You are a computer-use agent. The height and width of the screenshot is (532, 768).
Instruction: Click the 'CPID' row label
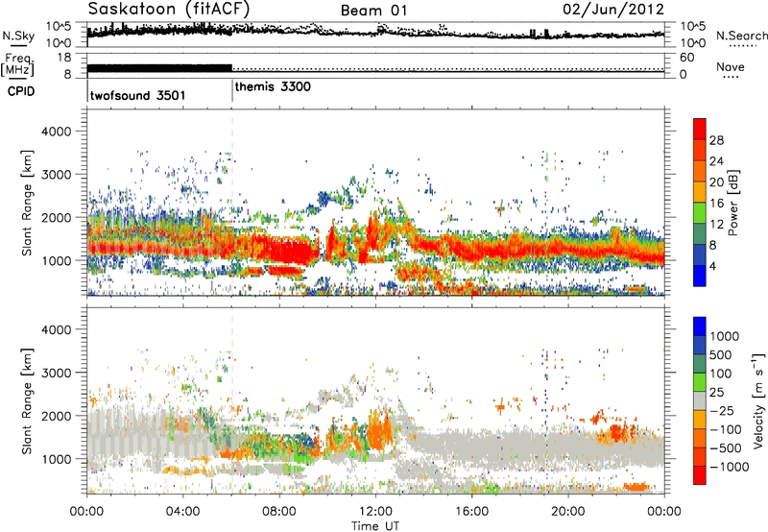tap(21, 91)
